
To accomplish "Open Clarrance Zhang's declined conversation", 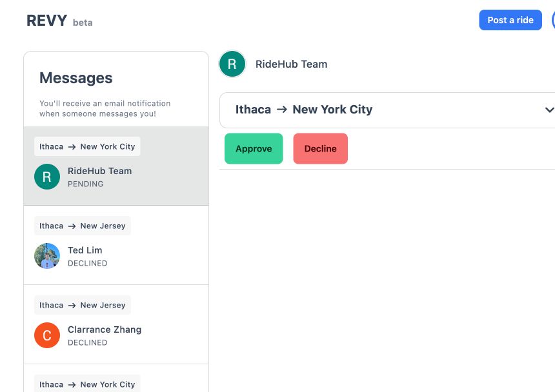I will [116, 324].
